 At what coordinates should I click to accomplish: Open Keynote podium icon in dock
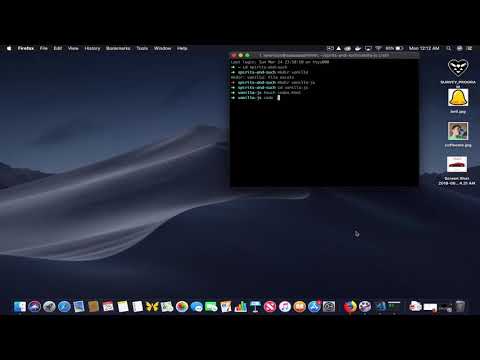tap(255, 306)
